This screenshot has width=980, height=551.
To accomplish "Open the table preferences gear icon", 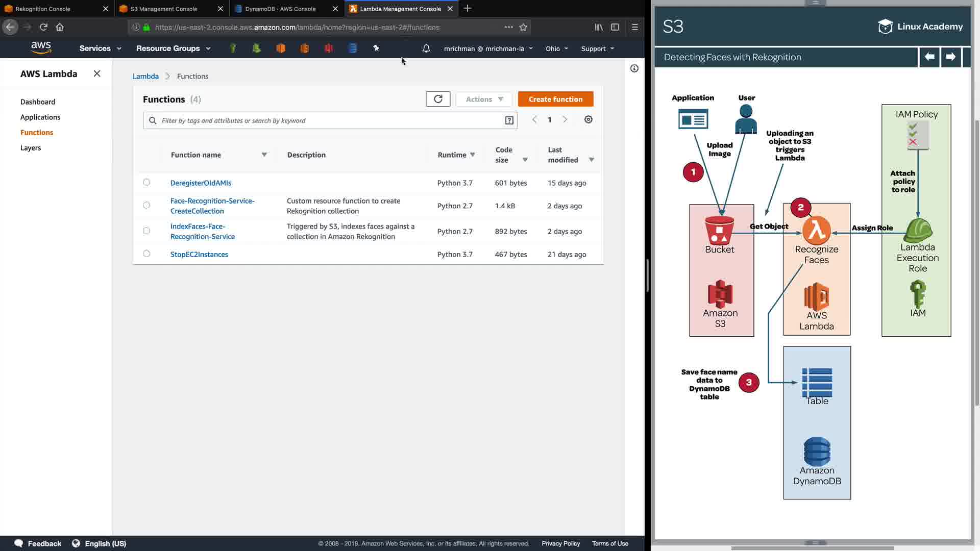I will pyautogui.click(x=588, y=119).
